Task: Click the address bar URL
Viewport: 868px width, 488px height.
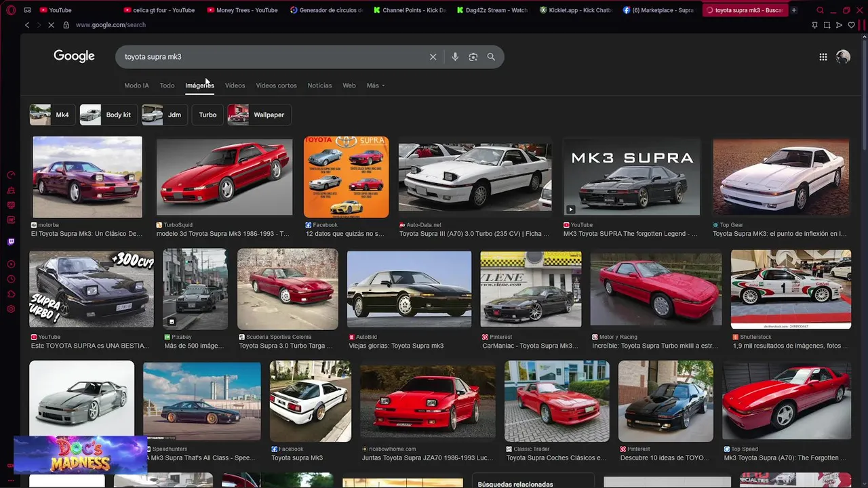Action: coord(111,25)
